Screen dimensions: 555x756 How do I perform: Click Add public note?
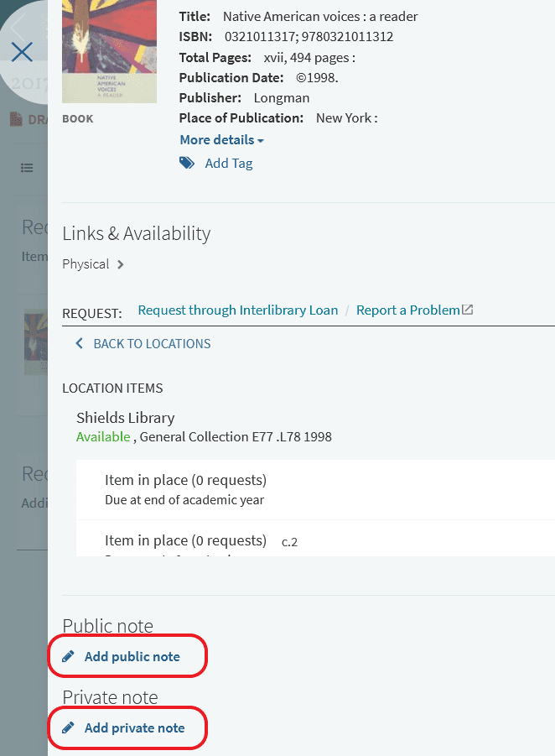tap(132, 656)
